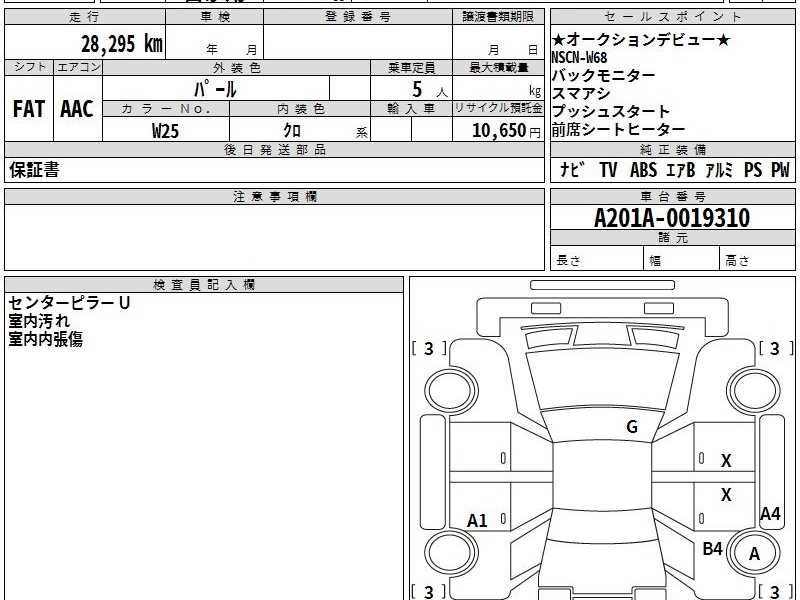Click the 幅 dimension cell
The width and height of the screenshot is (800, 600).
point(682,260)
